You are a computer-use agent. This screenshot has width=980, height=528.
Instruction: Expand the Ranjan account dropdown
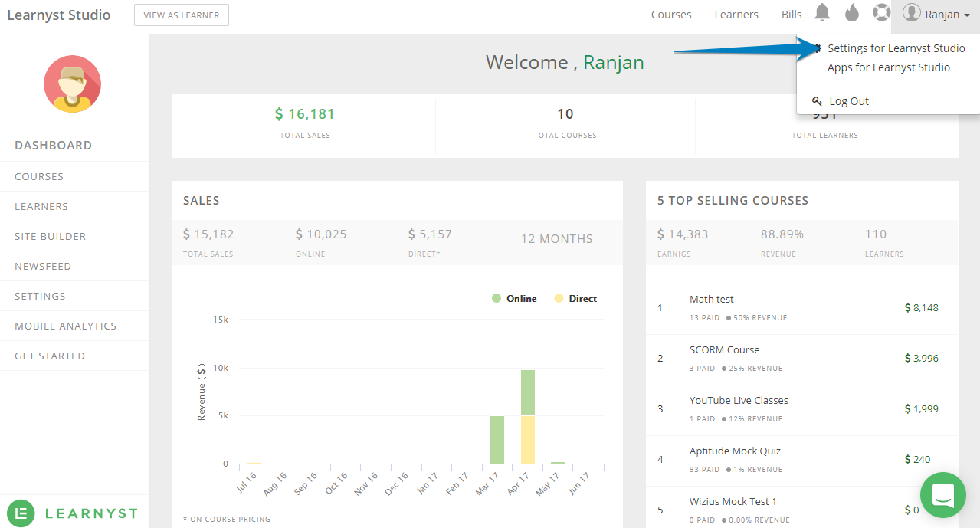pos(936,15)
